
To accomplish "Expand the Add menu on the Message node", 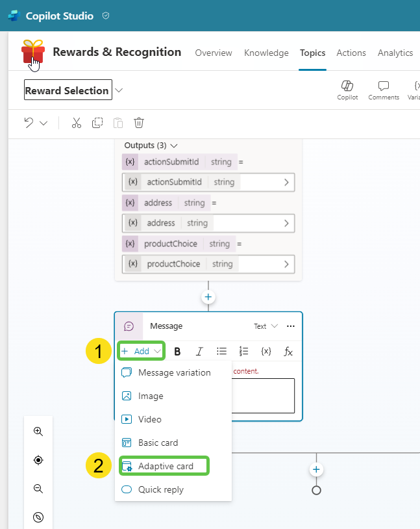I will (141, 351).
